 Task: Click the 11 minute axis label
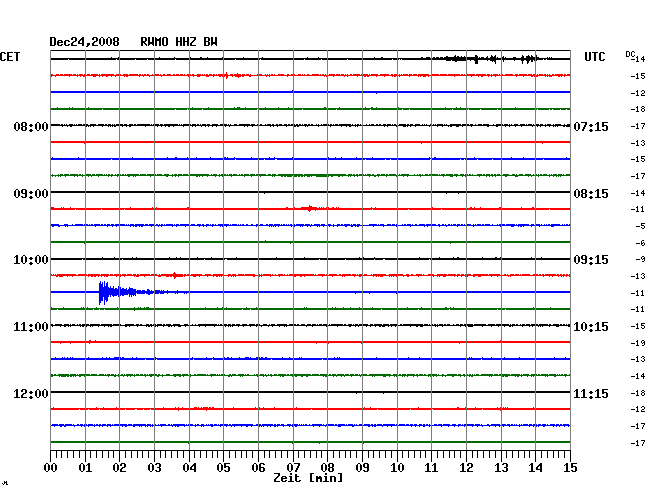pos(432,467)
